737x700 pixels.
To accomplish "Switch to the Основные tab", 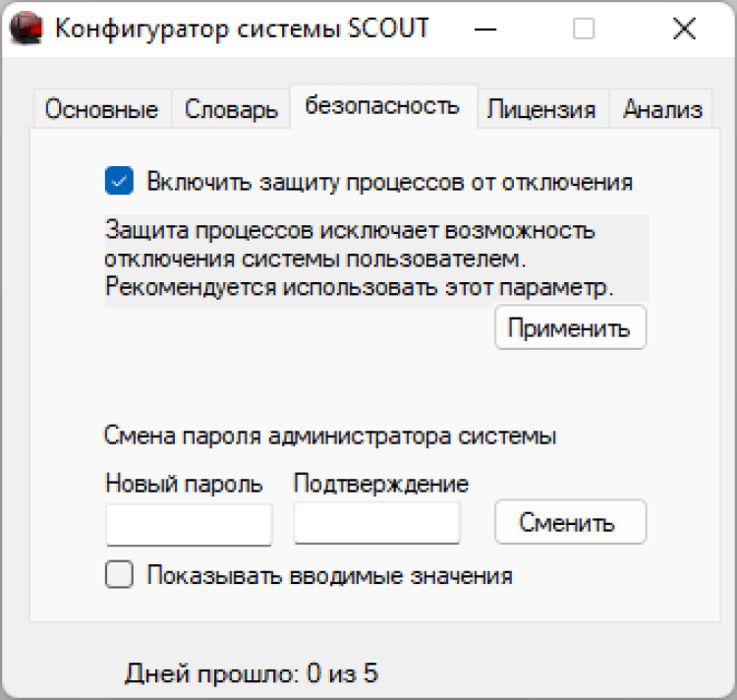I will tap(101, 109).
